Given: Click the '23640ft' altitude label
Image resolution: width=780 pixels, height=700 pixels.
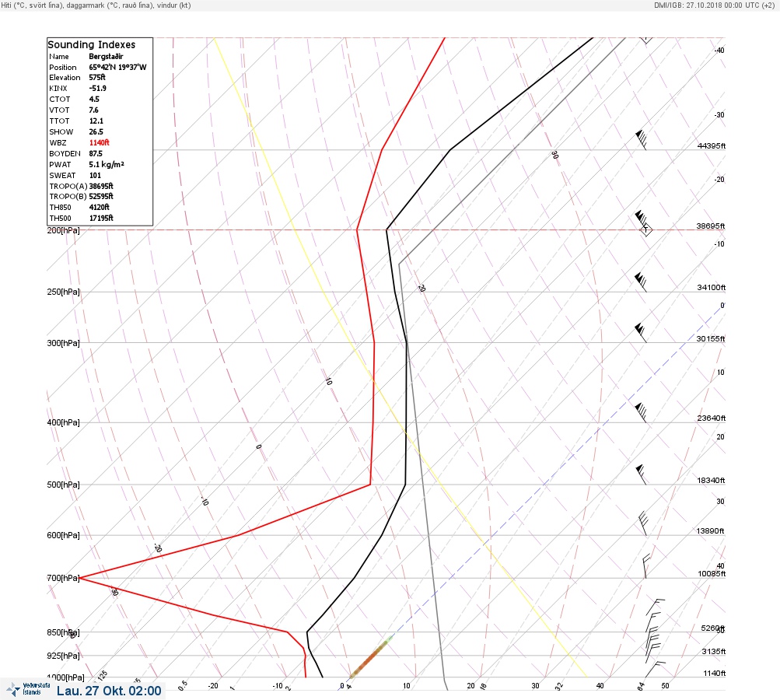Looking at the screenshot, I should tap(712, 418).
